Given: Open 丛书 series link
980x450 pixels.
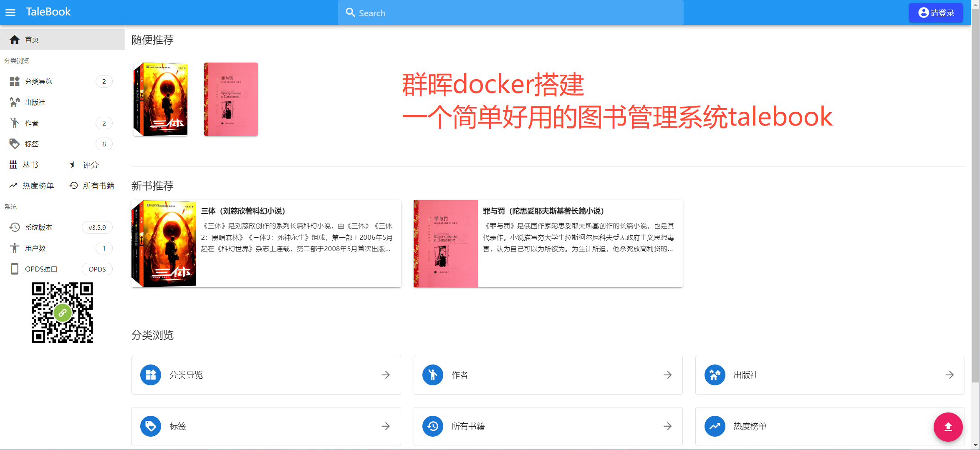Looking at the screenshot, I should tap(30, 165).
